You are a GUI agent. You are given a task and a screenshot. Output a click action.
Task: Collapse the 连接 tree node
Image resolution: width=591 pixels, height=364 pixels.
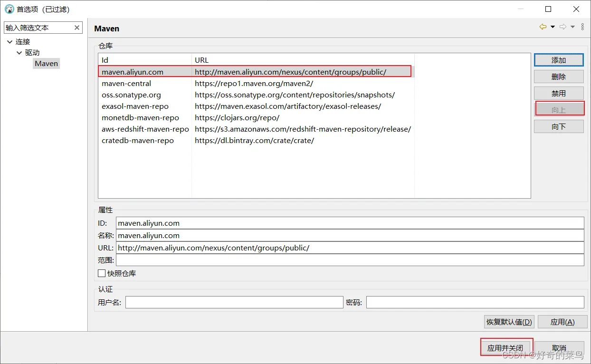click(x=10, y=42)
